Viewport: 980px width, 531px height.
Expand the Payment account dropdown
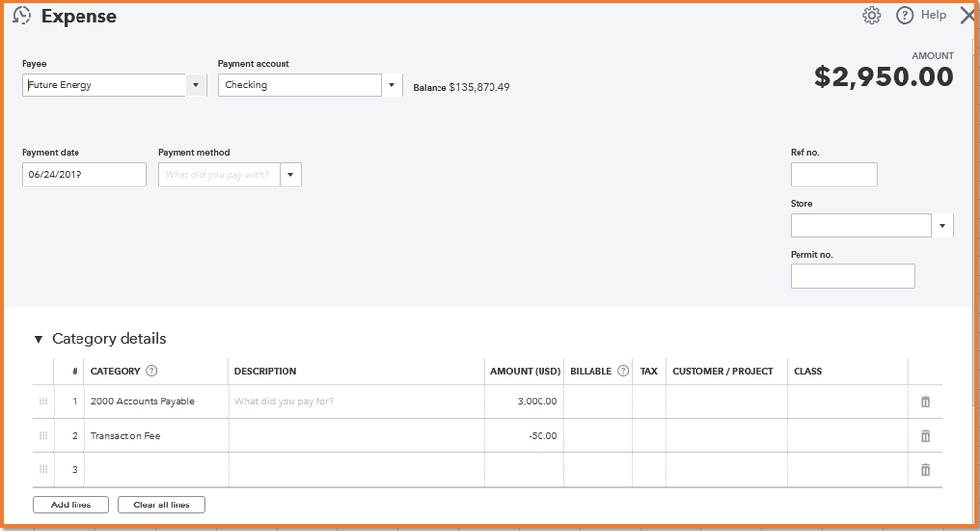coord(392,85)
